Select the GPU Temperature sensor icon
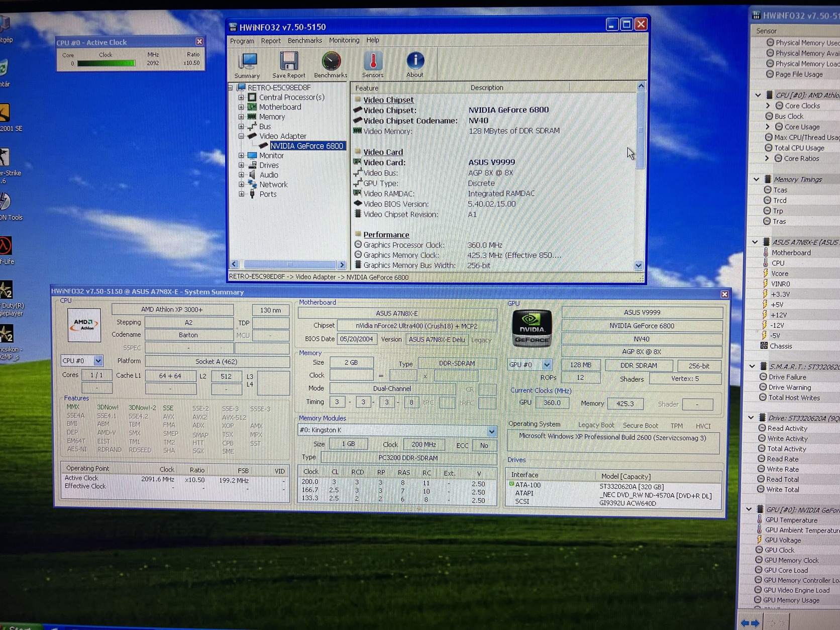 (x=759, y=519)
